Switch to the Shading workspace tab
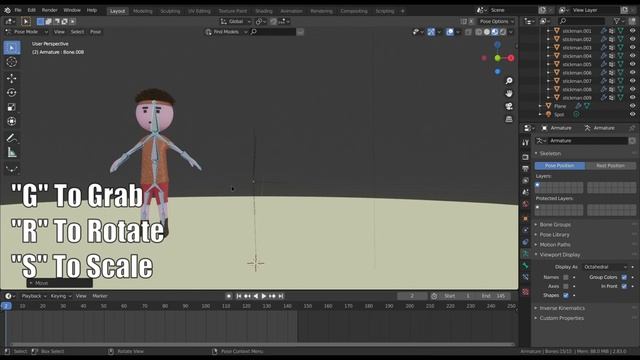This screenshot has width=640, height=360. (264, 11)
